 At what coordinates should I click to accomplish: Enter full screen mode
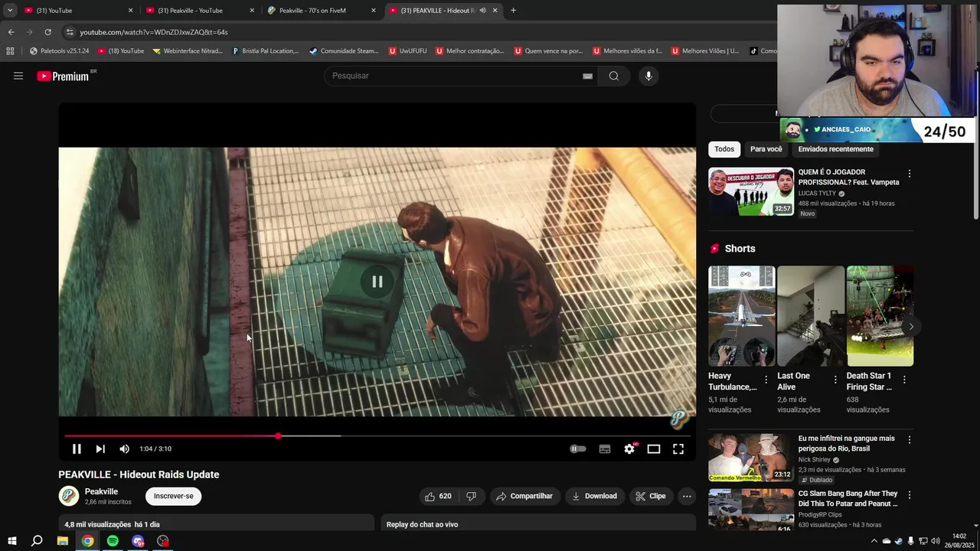click(x=678, y=449)
